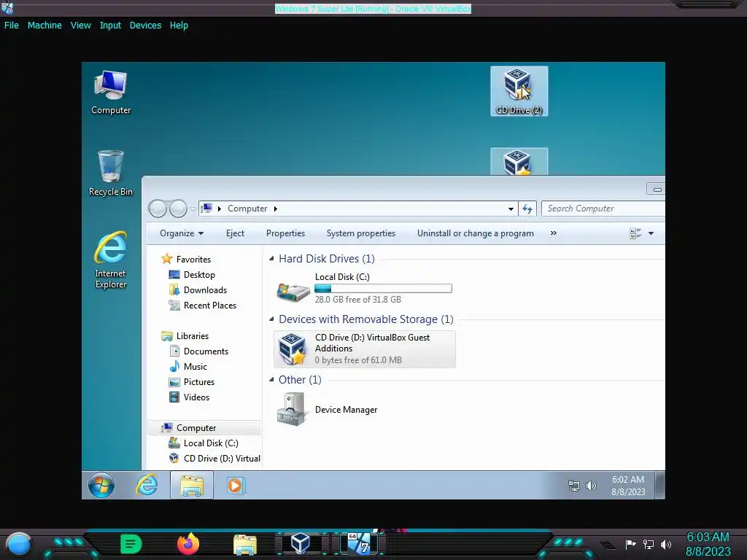Select the CD Drive (D:) VirtualBox Guest Additions
The height and width of the screenshot is (560, 747).
[365, 349]
